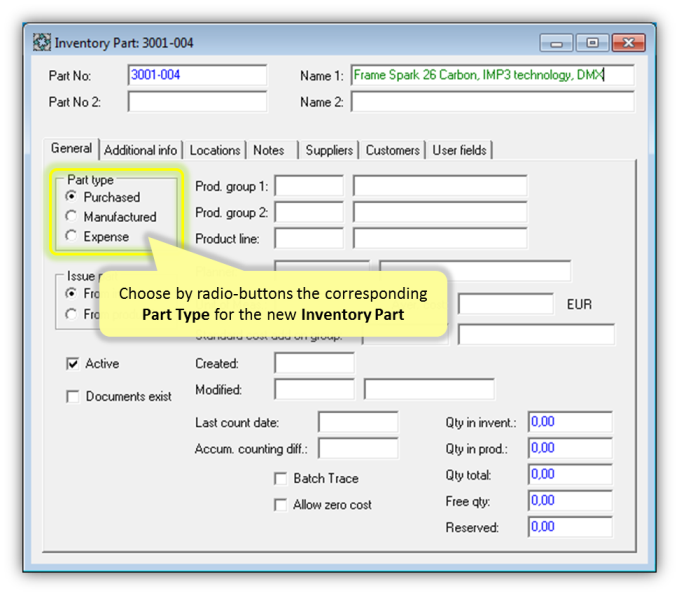Select the Manufactured part type option
The width and height of the screenshot is (679, 595).
(x=71, y=216)
